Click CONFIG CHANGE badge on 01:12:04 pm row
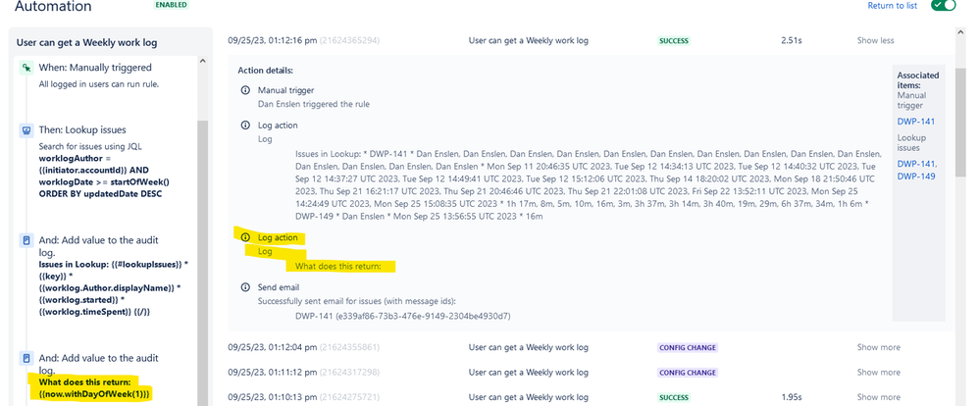980x406 pixels. pyautogui.click(x=687, y=347)
